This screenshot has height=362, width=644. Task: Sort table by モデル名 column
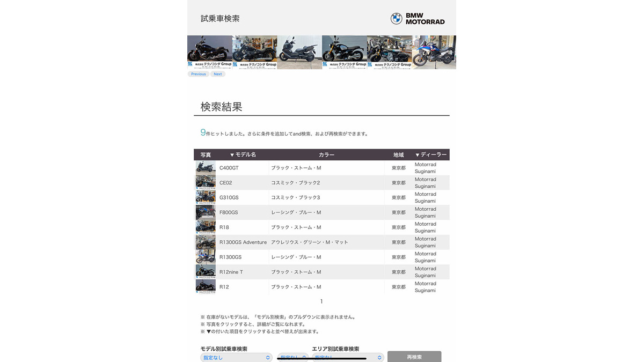point(243,155)
